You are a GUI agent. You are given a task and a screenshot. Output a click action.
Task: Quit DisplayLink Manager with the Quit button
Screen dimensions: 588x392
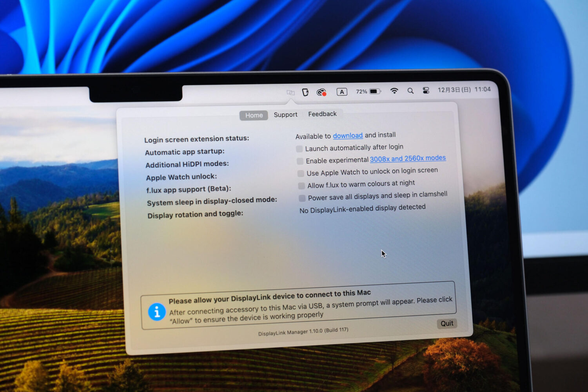point(447,323)
